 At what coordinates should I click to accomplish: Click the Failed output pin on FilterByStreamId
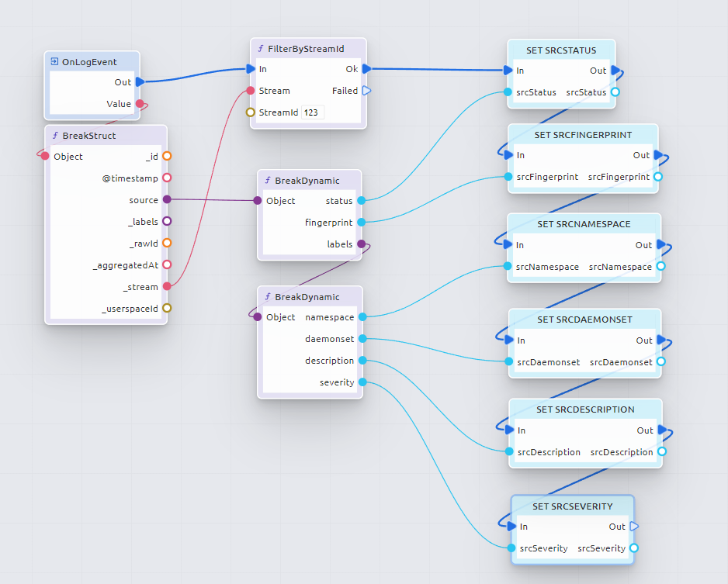pos(366,91)
